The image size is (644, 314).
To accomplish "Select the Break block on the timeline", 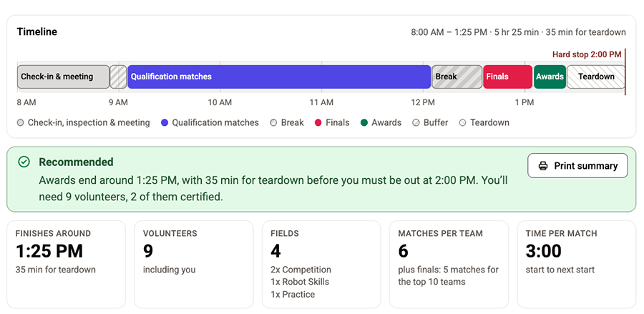I will click(x=457, y=77).
